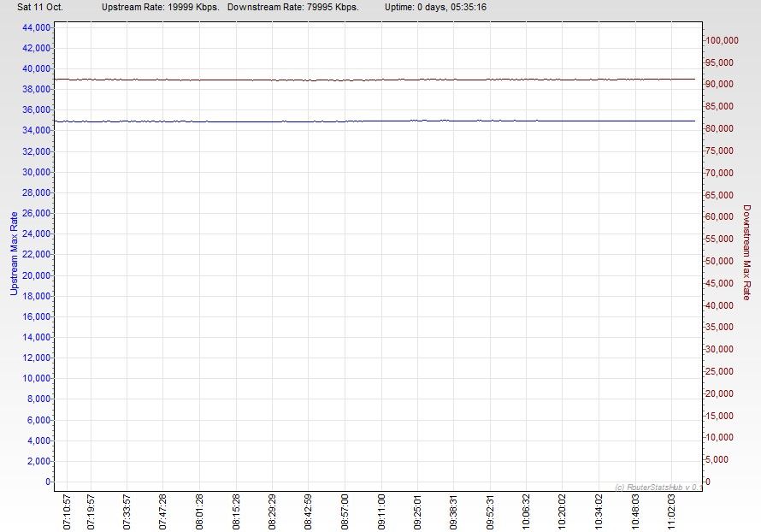The width and height of the screenshot is (761, 532).
Task: Click the 09:38:31 time axis label
Action: (x=453, y=511)
